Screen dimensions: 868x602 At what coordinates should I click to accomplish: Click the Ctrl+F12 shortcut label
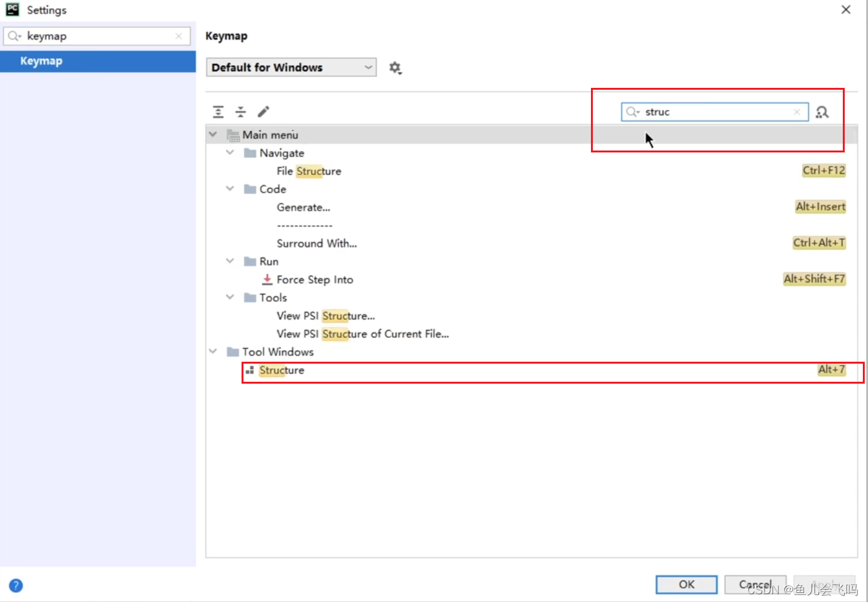[x=823, y=171]
